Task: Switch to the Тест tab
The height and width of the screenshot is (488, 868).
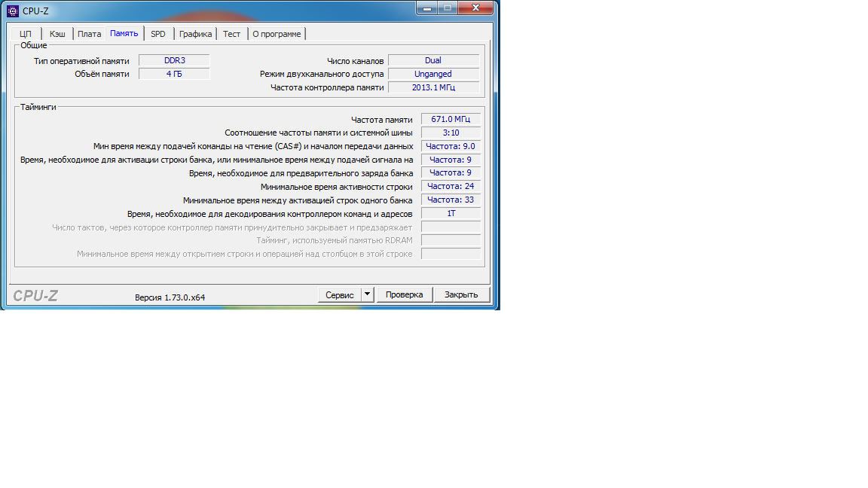Action: pos(232,34)
